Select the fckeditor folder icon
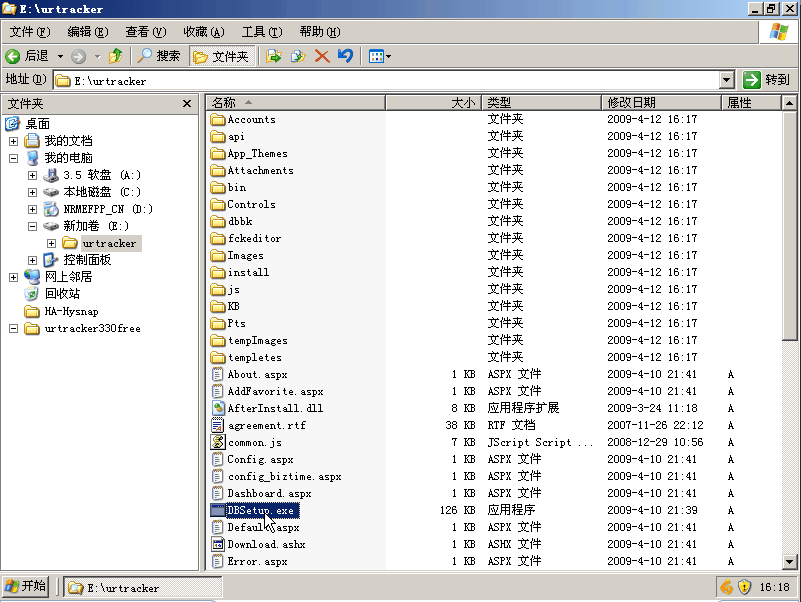 point(218,238)
